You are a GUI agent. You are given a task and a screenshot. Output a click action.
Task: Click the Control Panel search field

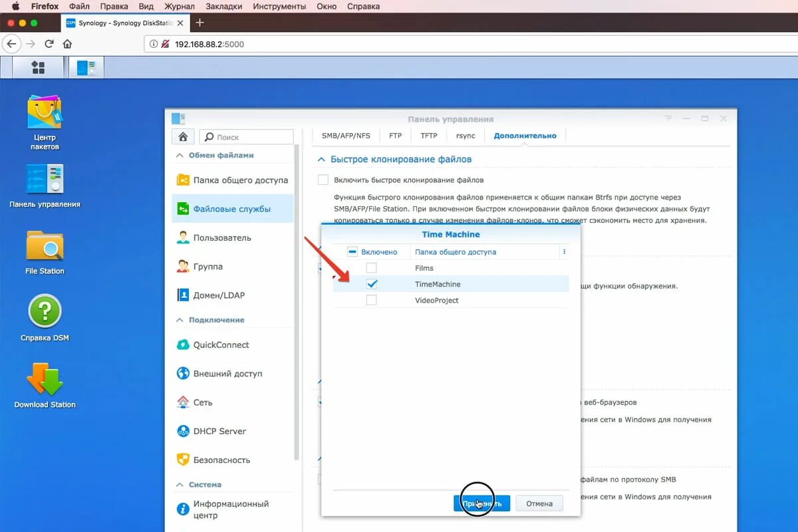(247, 136)
